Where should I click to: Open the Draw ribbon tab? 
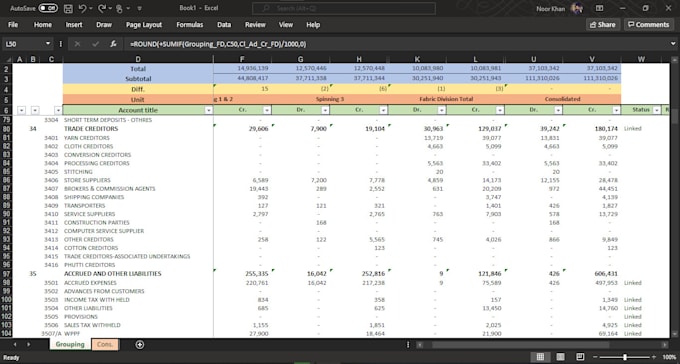104,25
